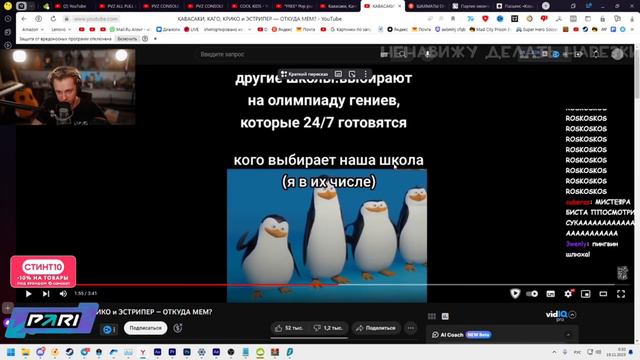Open File Explorer from the taskbar

click(26, 352)
